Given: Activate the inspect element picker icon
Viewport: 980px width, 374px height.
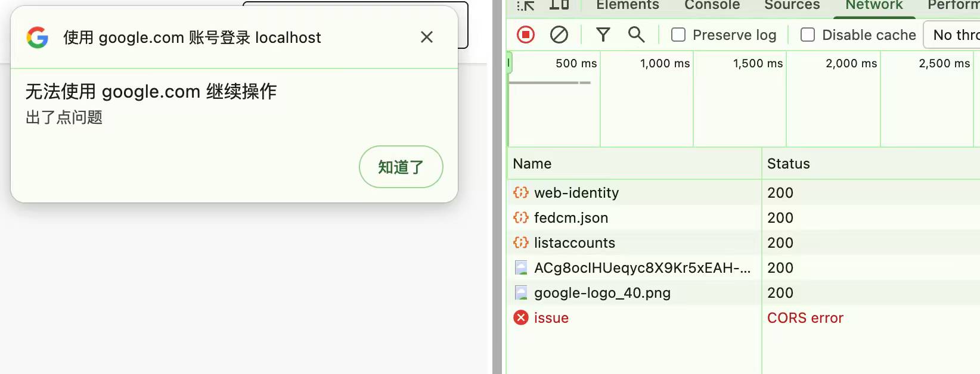Looking at the screenshot, I should pos(525,5).
